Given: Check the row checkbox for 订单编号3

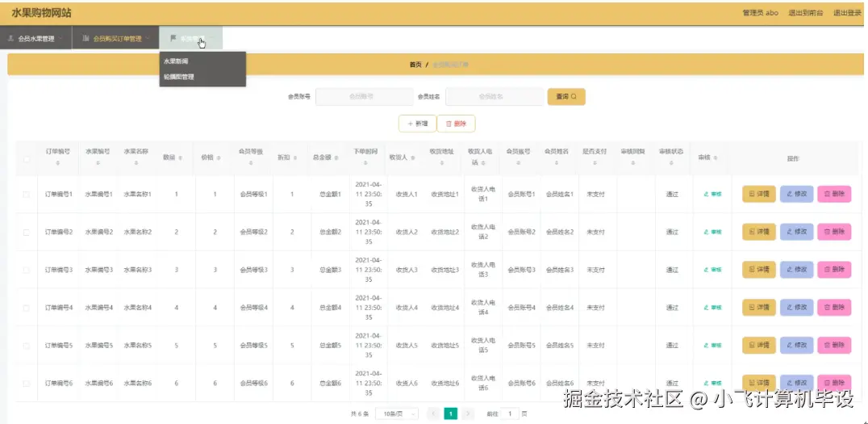Looking at the screenshot, I should (x=26, y=270).
